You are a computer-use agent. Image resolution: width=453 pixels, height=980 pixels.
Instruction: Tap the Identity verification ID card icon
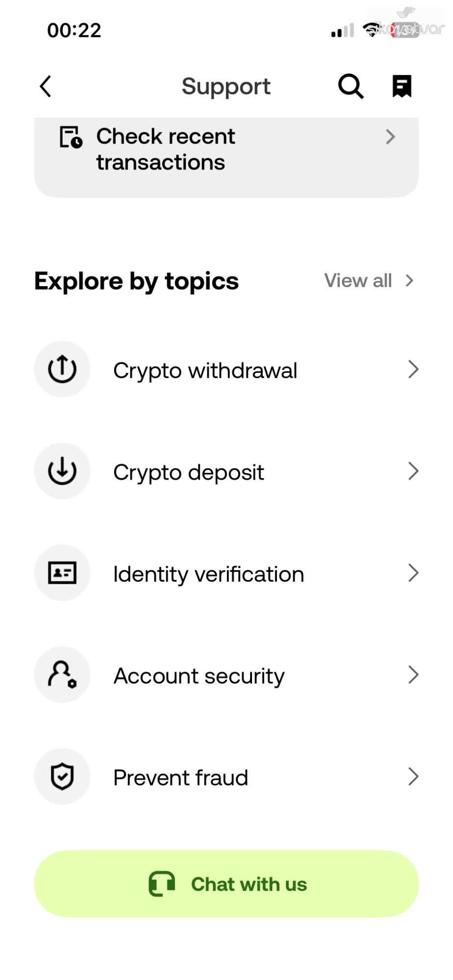pos(62,573)
